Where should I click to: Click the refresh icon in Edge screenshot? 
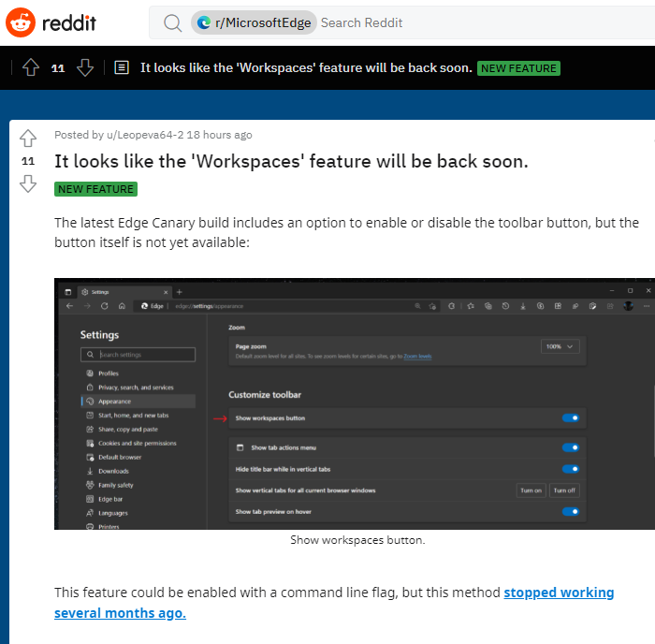104,306
